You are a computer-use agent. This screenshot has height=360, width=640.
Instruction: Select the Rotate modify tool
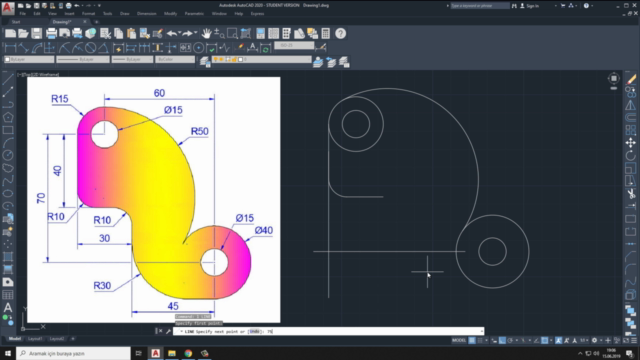pos(631,156)
